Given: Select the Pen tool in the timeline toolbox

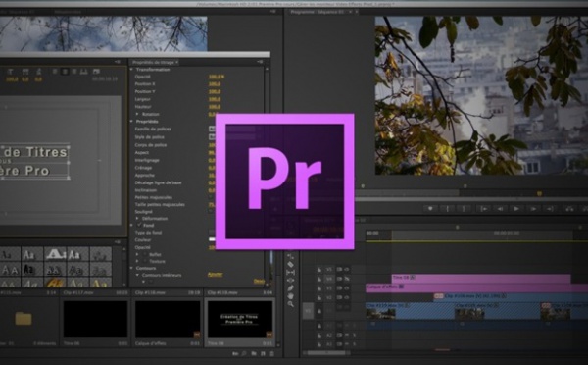Looking at the screenshot, I should coord(290,288).
